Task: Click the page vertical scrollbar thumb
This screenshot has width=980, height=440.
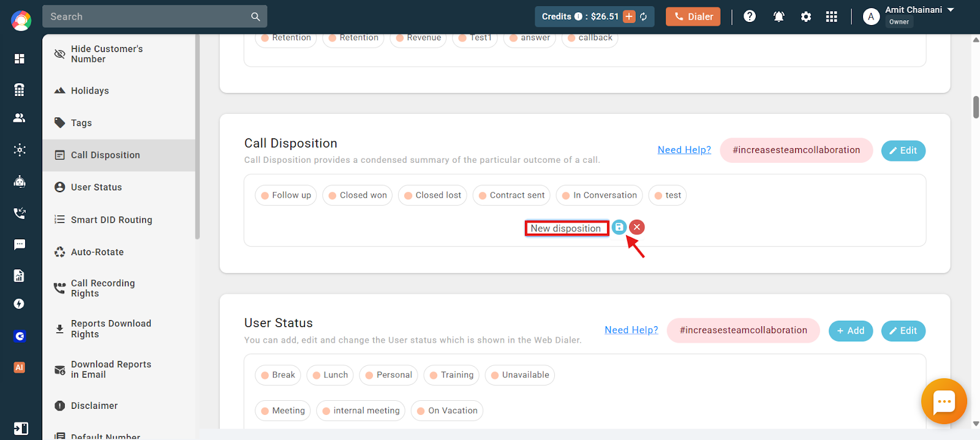Action: 976,107
